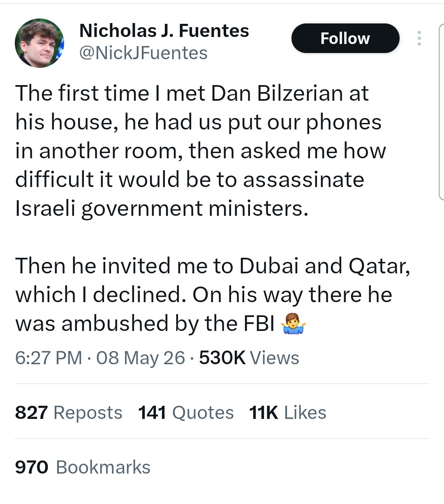The image size is (444, 504).
Task: Follow the @NickJFuentes account
Action: click(345, 38)
